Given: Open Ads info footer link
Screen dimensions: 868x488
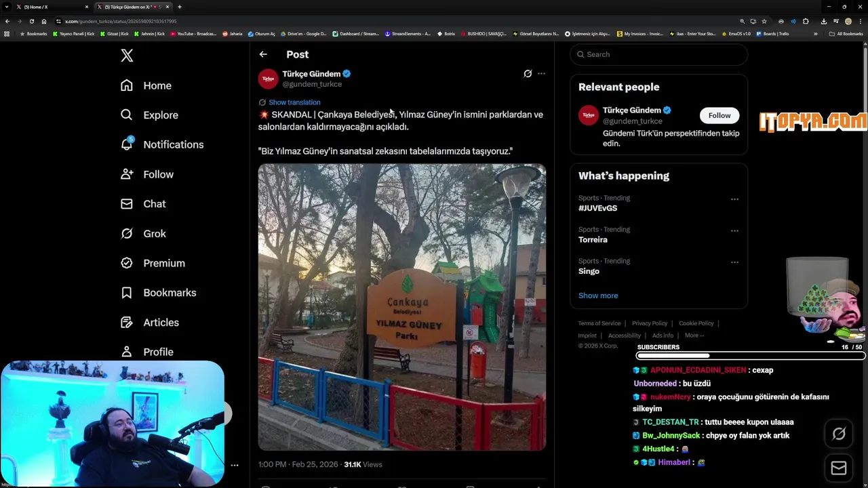Looking at the screenshot, I should click(x=663, y=335).
